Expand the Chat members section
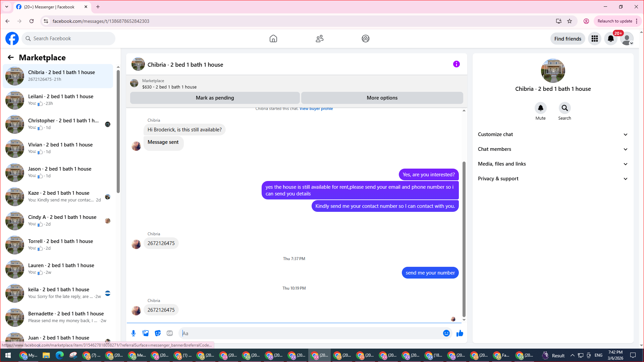The height and width of the screenshot is (362, 644). (x=552, y=149)
